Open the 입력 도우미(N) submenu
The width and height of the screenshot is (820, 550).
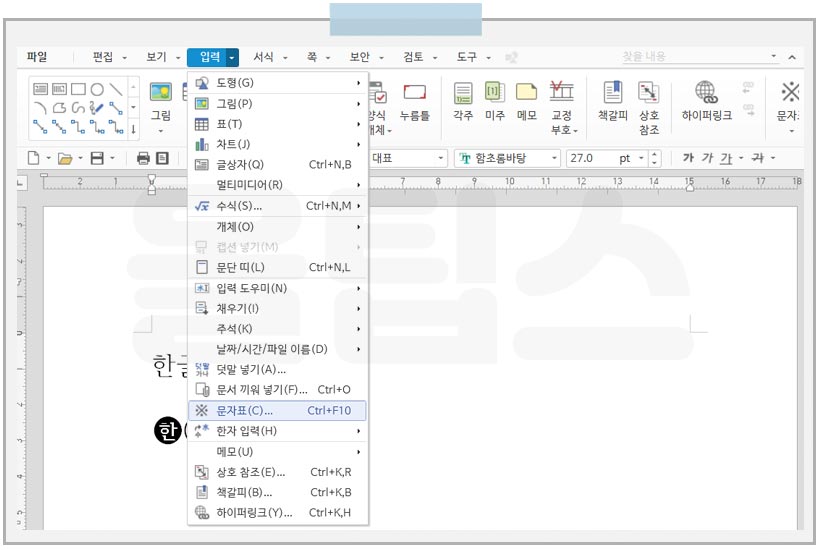(x=277, y=288)
